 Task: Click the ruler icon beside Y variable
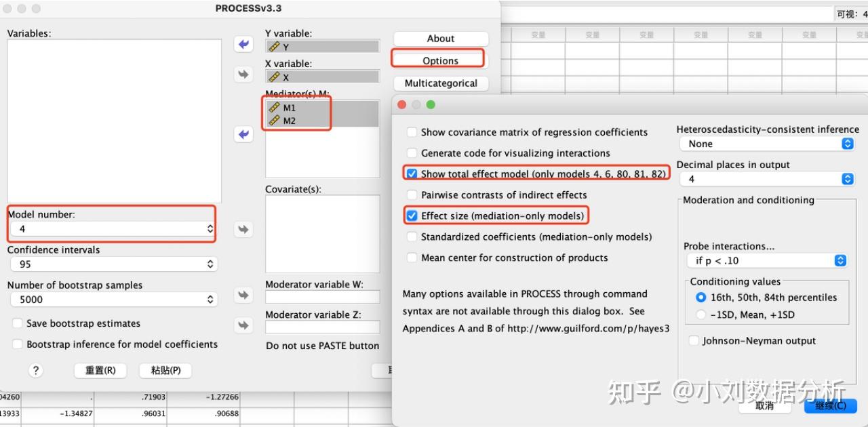(x=275, y=47)
